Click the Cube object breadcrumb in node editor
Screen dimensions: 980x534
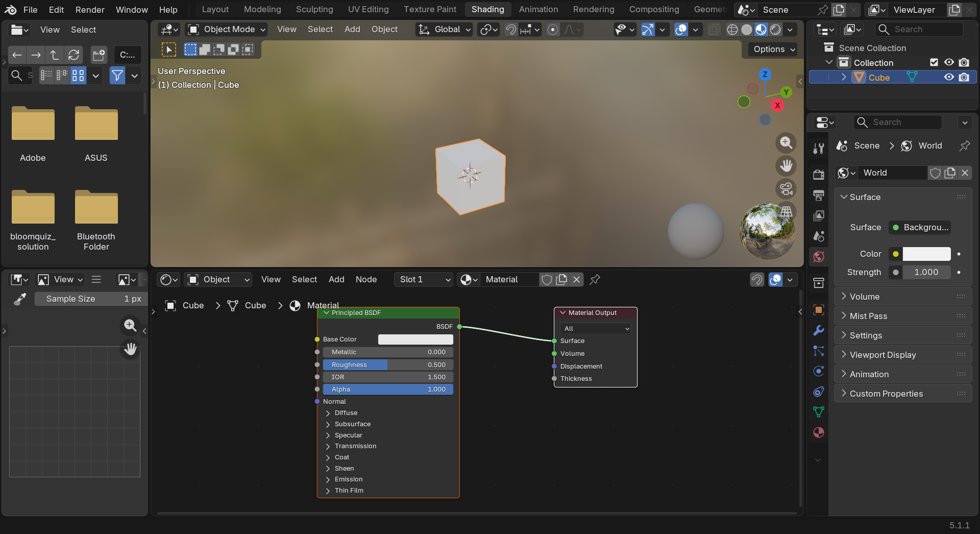[185, 305]
